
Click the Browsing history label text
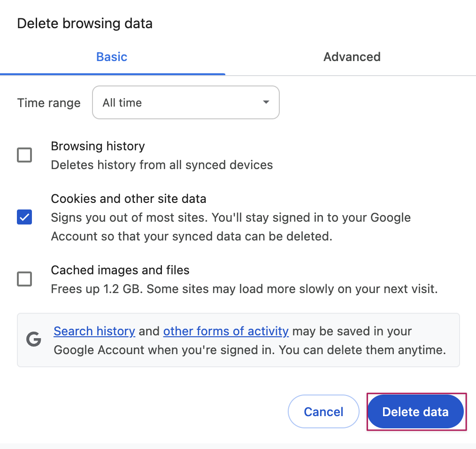click(x=98, y=146)
